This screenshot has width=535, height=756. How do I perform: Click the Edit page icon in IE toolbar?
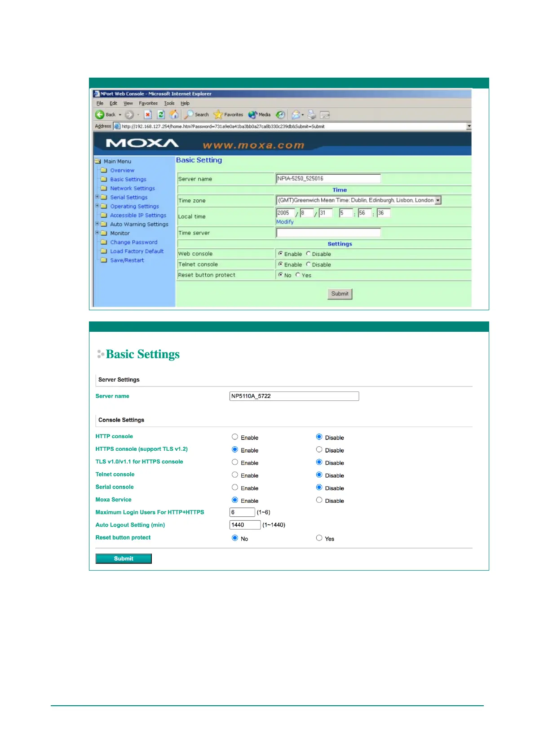pos(325,115)
